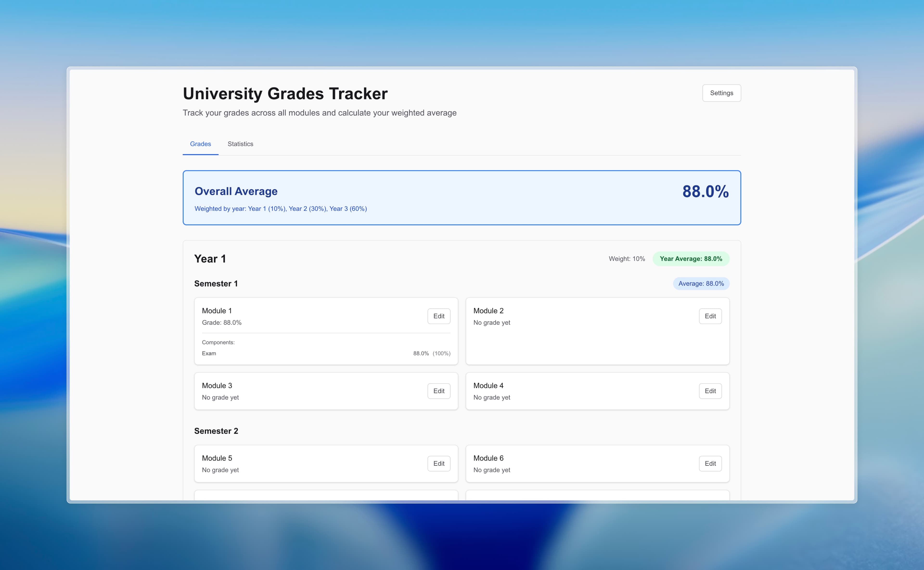The height and width of the screenshot is (570, 924).
Task: Click the Semester 2 heading
Action: (216, 431)
